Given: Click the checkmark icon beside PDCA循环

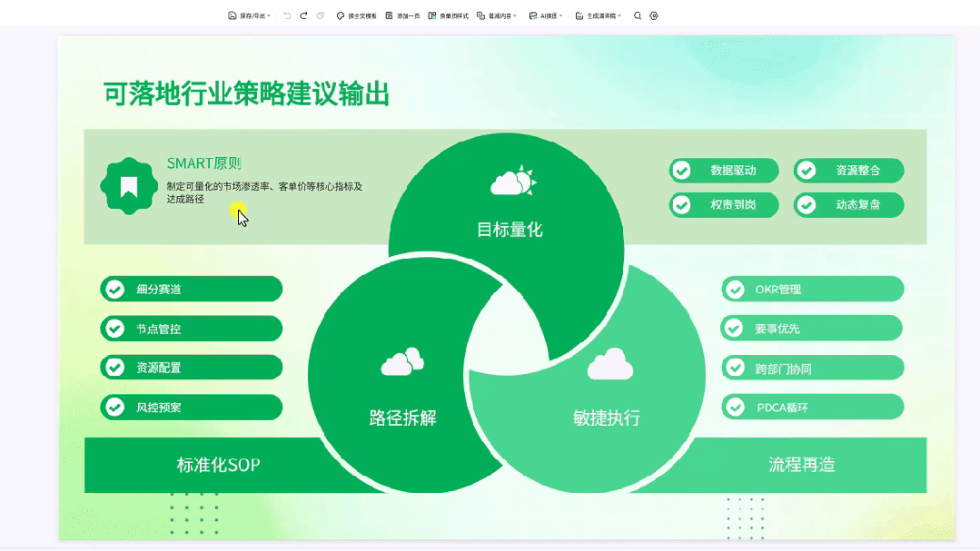Looking at the screenshot, I should (x=736, y=408).
